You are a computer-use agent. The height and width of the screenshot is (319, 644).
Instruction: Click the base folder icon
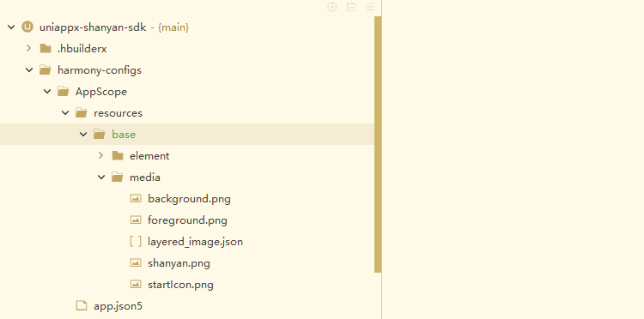click(100, 134)
